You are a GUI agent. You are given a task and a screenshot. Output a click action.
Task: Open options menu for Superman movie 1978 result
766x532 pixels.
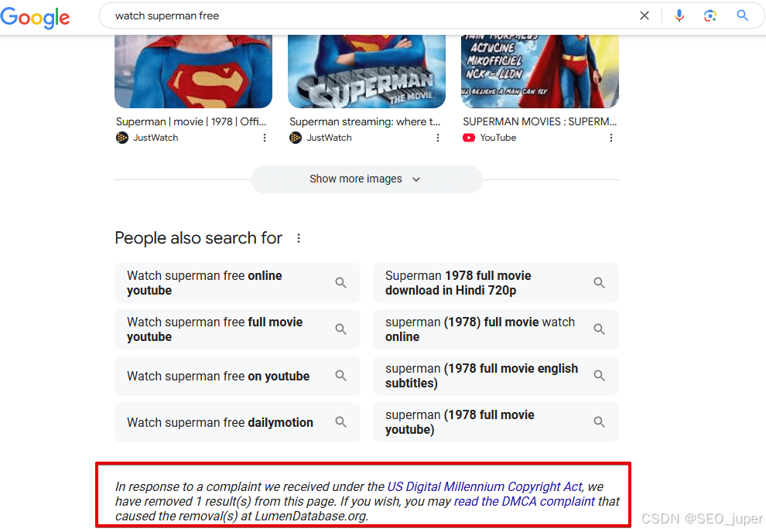click(265, 138)
